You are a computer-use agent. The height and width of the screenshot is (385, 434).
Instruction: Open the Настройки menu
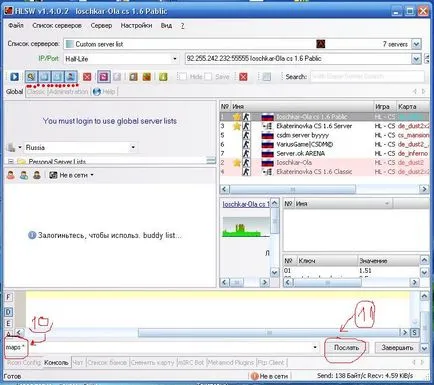click(136, 26)
